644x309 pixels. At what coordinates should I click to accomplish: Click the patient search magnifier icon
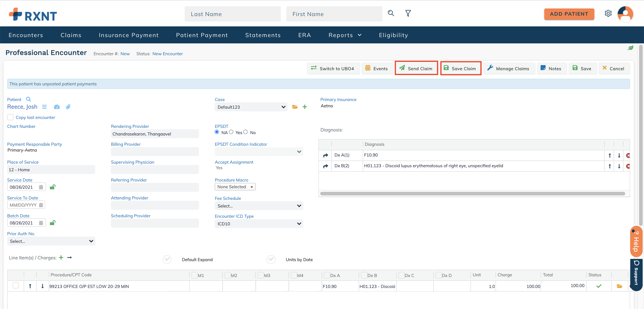coord(28,99)
